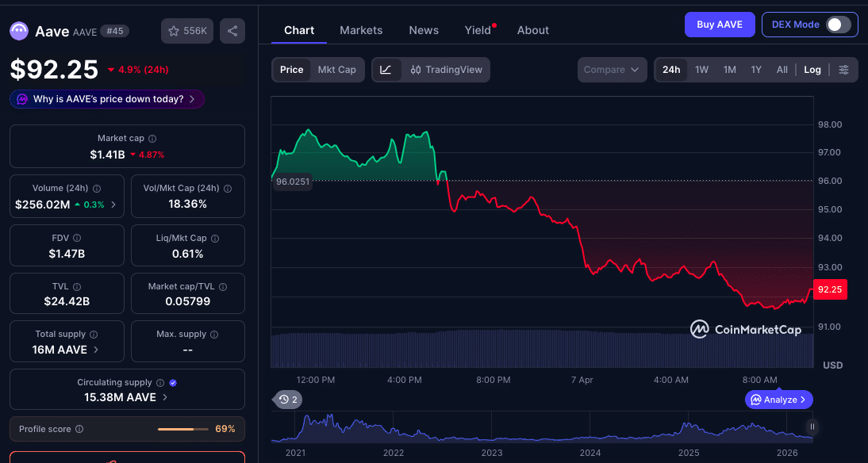The image size is (868, 463).
Task: Open chart settings sliders icon
Action: 843,70
